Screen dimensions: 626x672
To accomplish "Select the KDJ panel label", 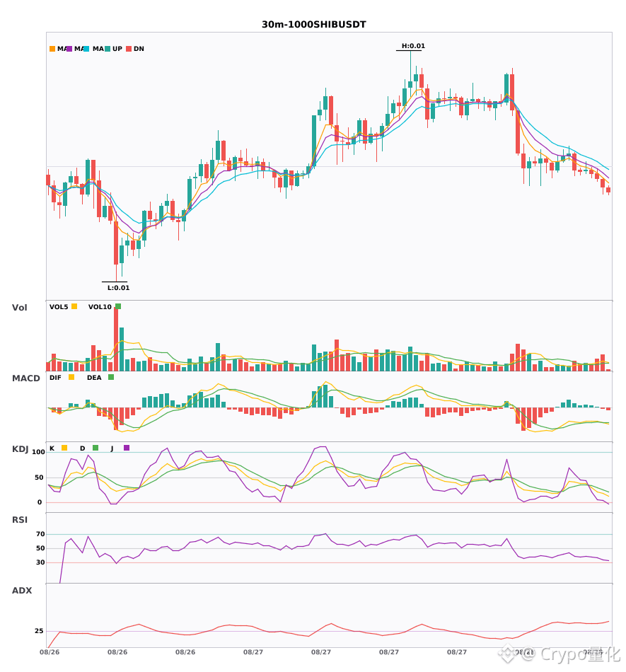I will pos(20,449).
